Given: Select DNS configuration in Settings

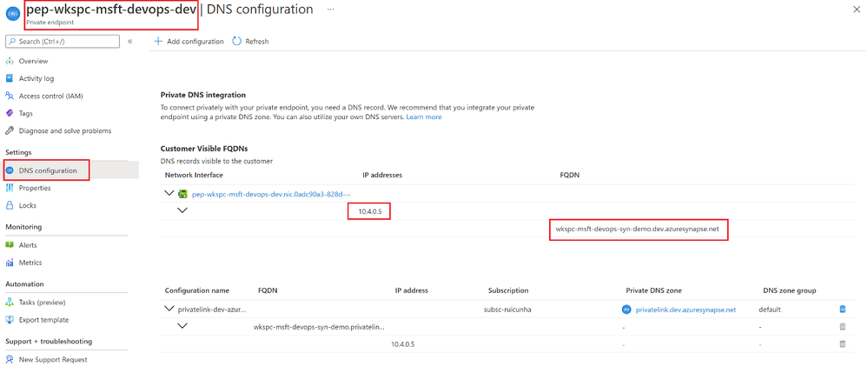Looking at the screenshot, I should [x=48, y=170].
